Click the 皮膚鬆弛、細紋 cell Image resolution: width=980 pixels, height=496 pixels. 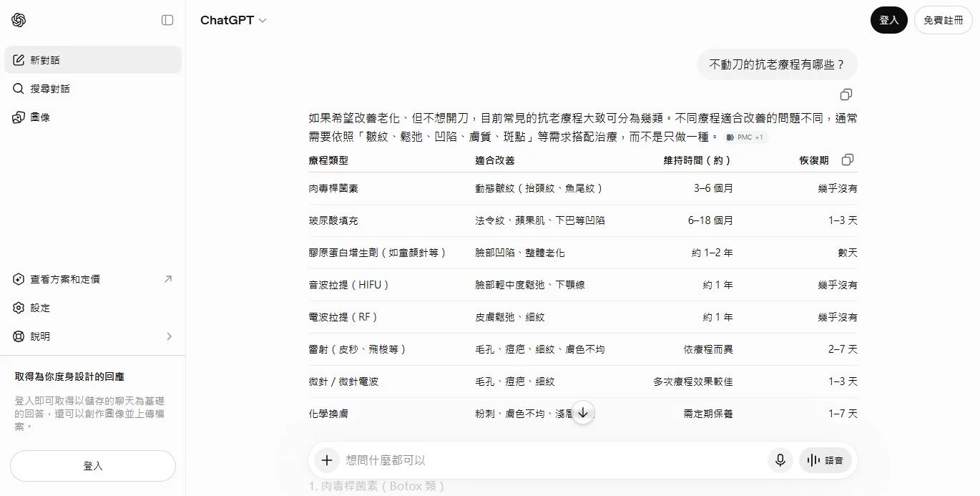point(510,317)
